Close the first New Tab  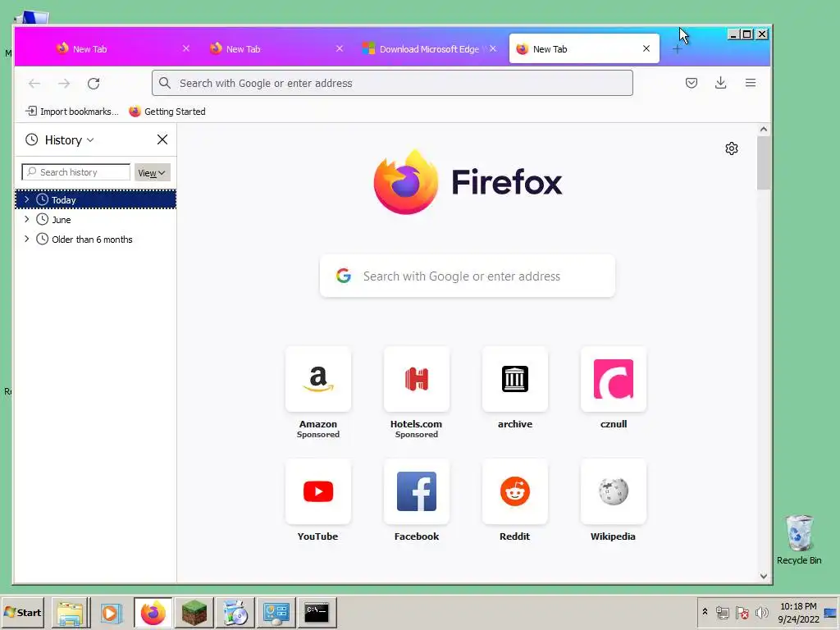pyautogui.click(x=186, y=48)
